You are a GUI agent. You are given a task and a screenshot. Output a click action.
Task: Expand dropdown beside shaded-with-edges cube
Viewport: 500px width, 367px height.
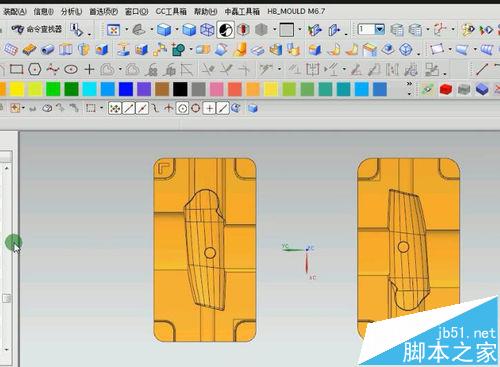click(177, 30)
